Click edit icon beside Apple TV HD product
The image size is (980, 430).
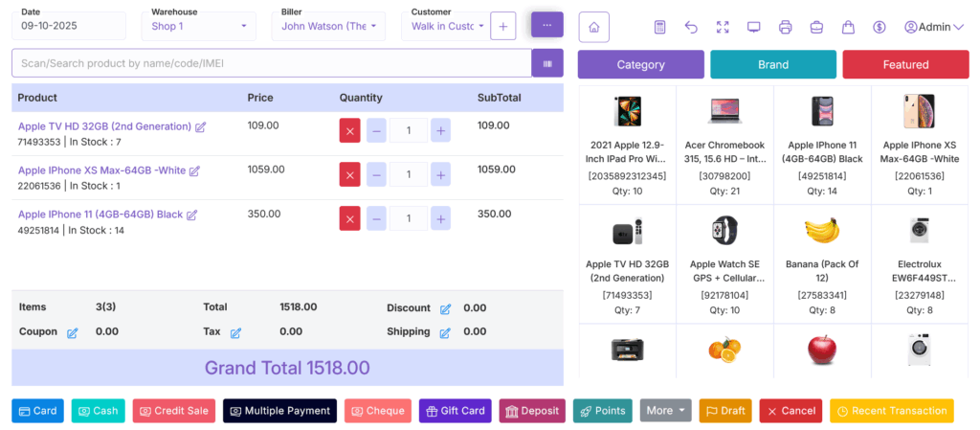pos(201,126)
